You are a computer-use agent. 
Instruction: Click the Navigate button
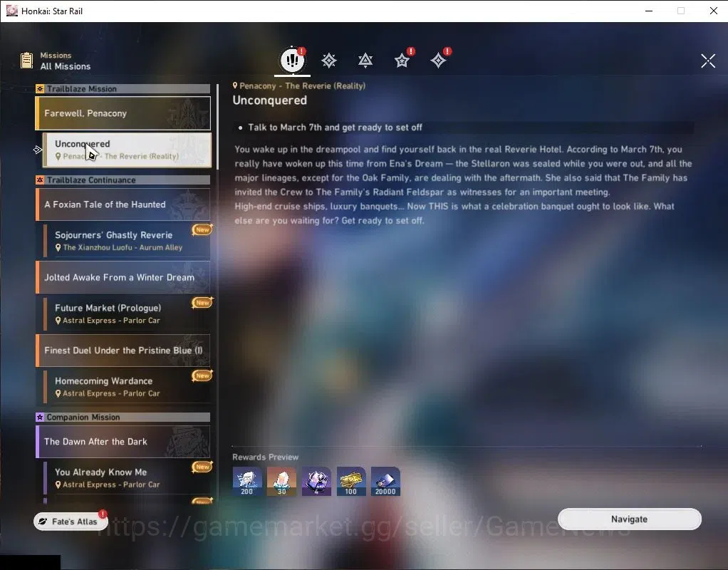(629, 519)
